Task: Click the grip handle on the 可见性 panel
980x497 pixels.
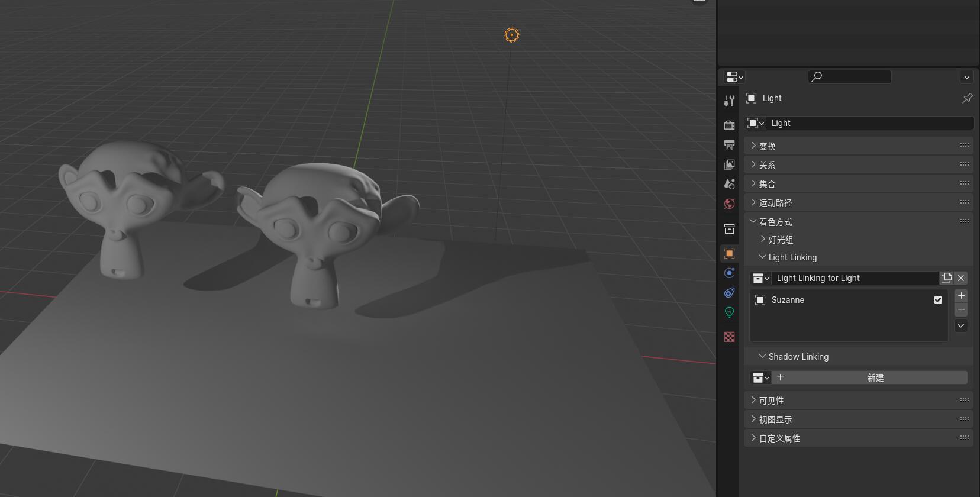Action: coord(965,399)
